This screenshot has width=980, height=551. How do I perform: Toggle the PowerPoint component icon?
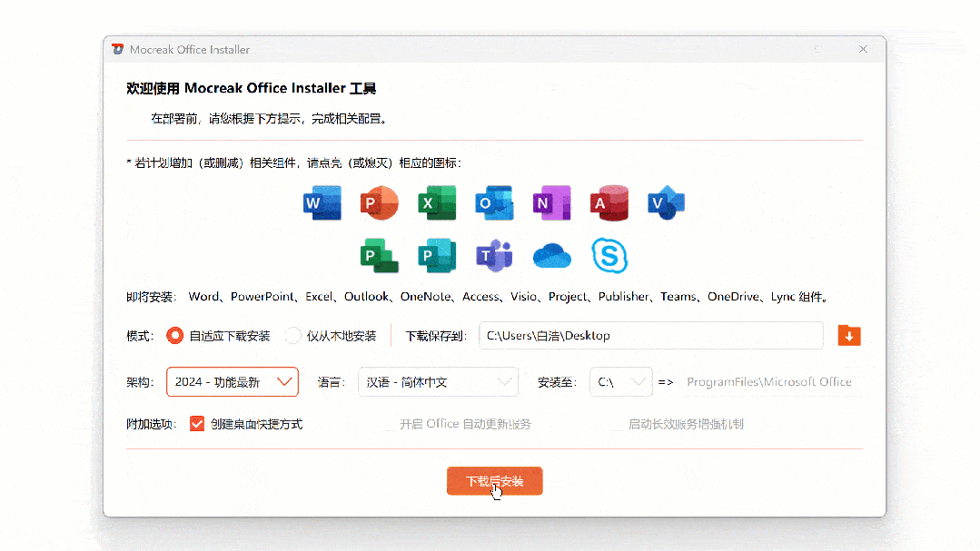tap(380, 203)
